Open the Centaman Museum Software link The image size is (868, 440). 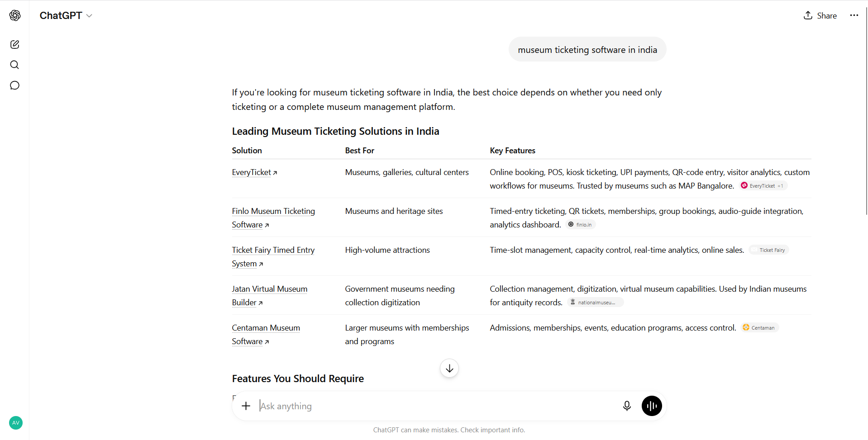pyautogui.click(x=266, y=335)
